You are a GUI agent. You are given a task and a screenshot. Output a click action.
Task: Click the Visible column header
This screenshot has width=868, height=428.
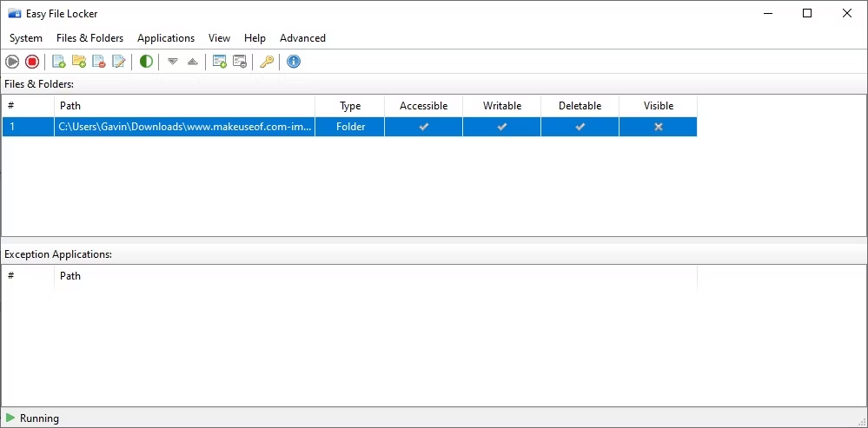(x=659, y=106)
